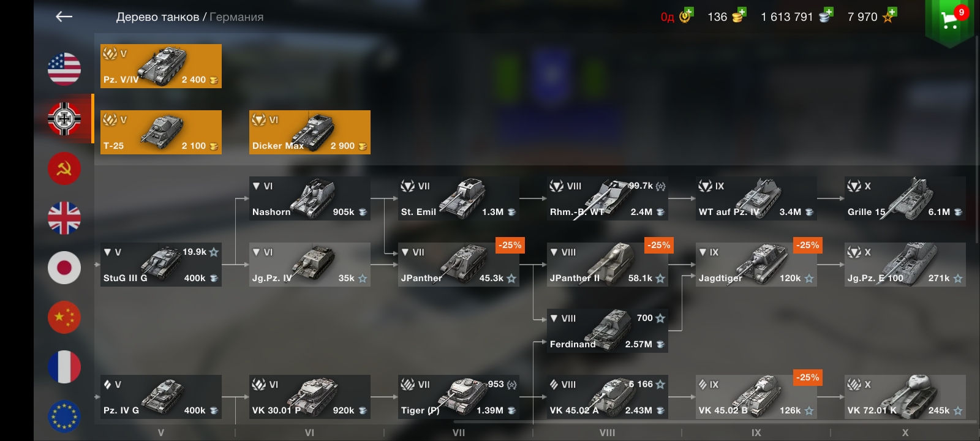Click the horizontal tier scrollbar
Screen dimensions: 980x441
(x=714, y=421)
